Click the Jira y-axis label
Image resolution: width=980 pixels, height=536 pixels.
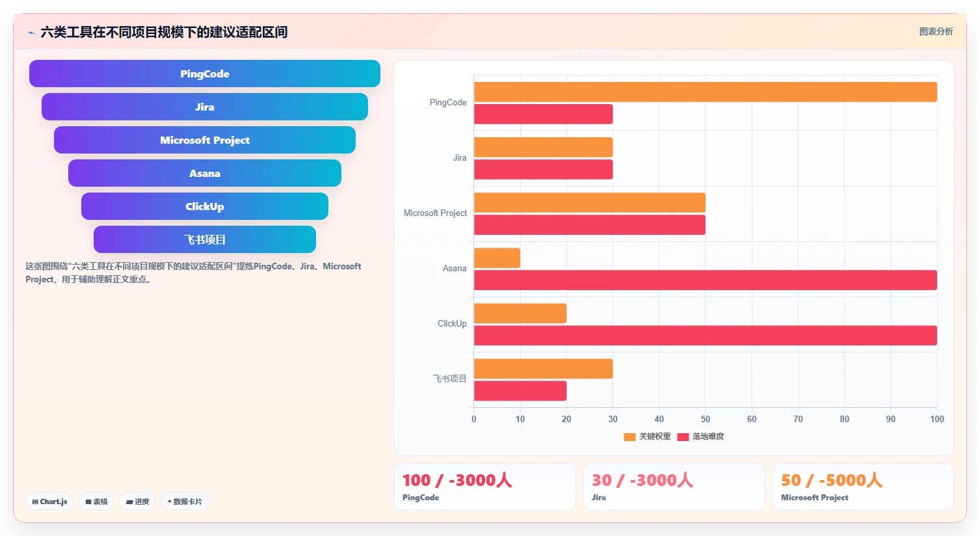[x=460, y=157]
